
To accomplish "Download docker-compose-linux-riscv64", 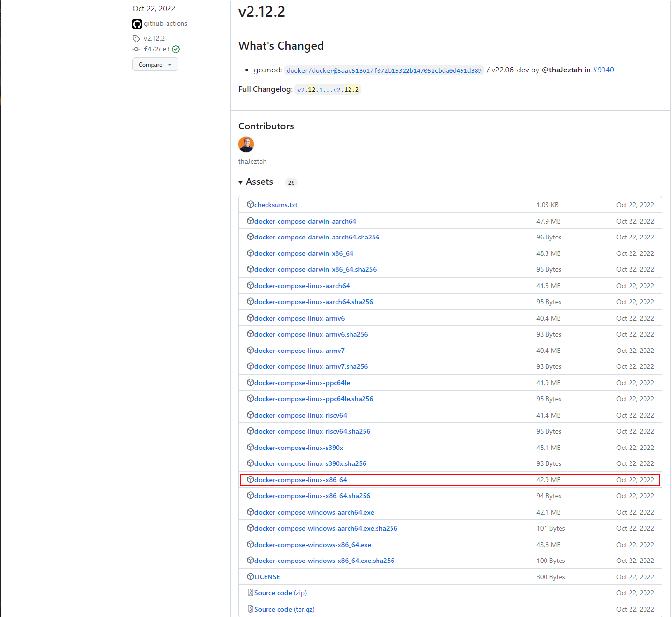I will 301,415.
